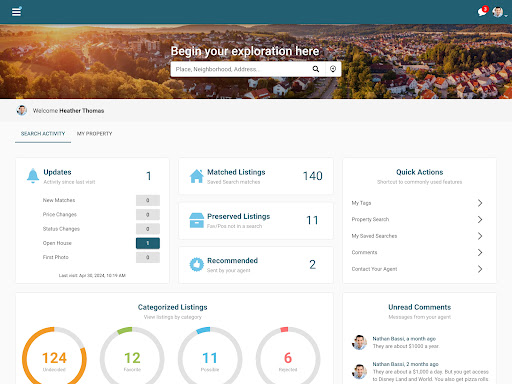Click the First Photo count badge
This screenshot has height=384, width=512.
(x=148, y=257)
